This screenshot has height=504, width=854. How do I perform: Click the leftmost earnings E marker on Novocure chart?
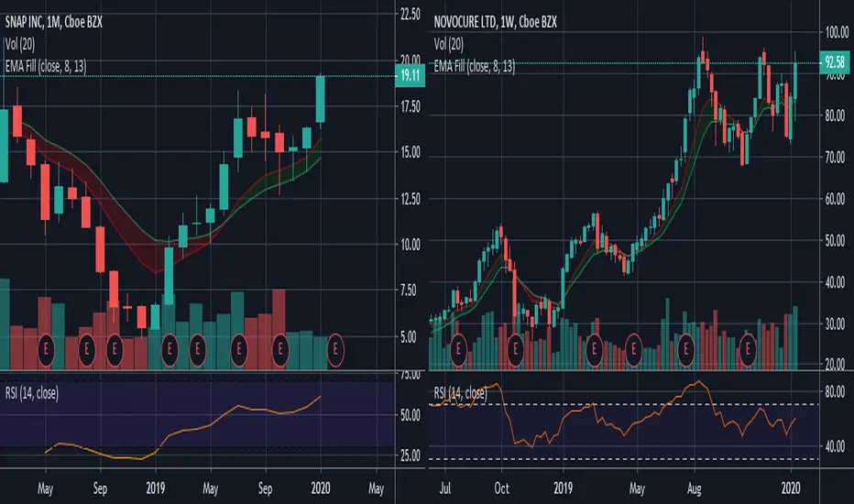pyautogui.click(x=458, y=349)
